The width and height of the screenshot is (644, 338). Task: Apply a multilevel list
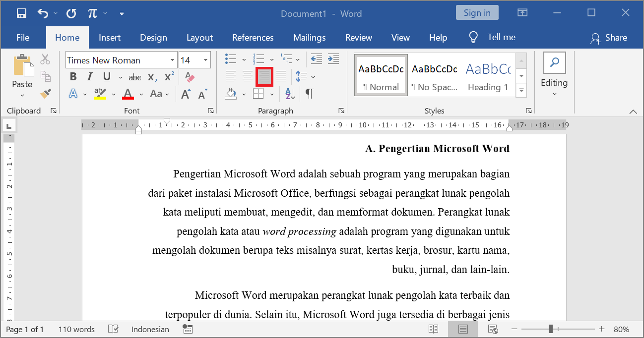286,59
